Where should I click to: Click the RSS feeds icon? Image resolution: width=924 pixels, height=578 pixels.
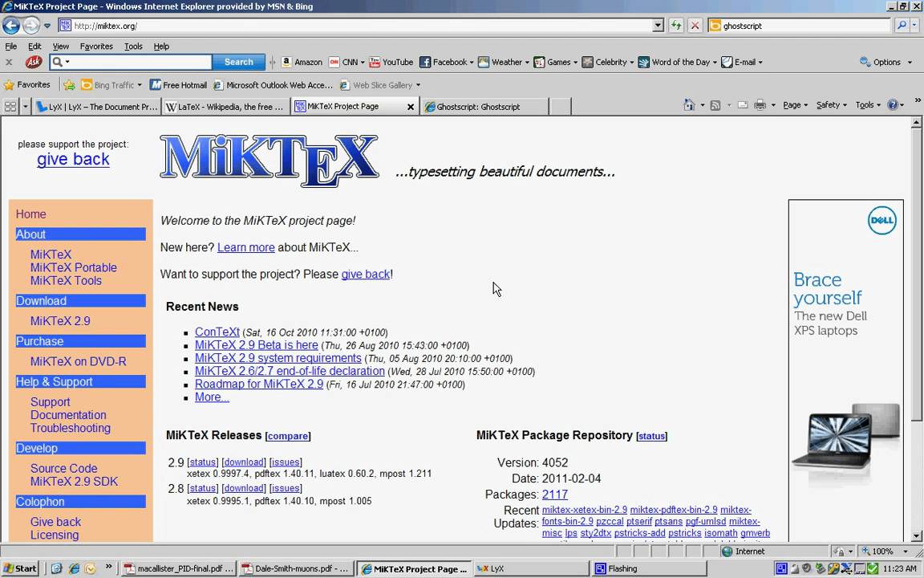coord(715,105)
